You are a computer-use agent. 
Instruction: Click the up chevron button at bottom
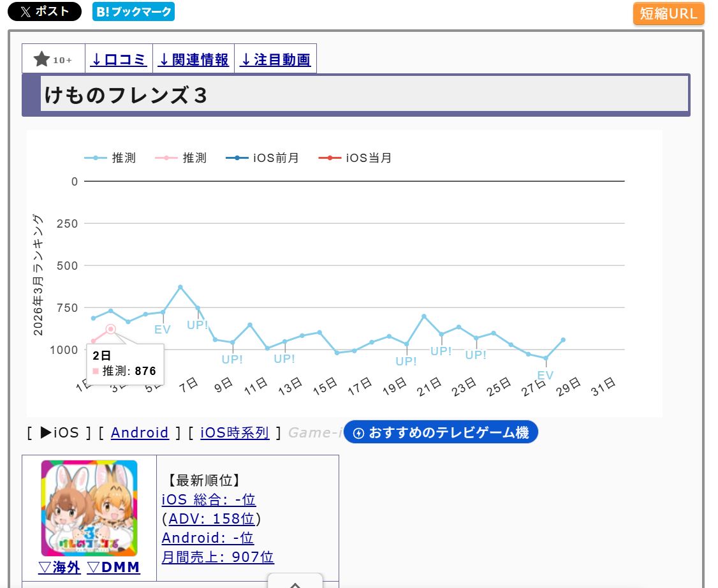click(295, 583)
